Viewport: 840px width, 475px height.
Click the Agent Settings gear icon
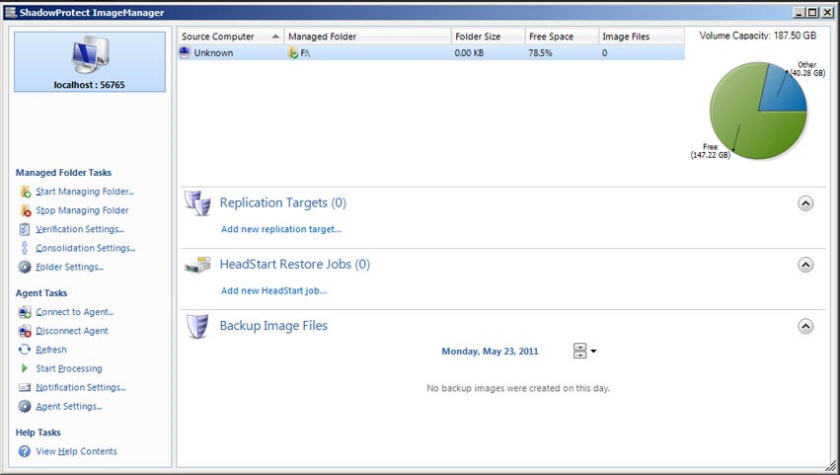pos(25,406)
